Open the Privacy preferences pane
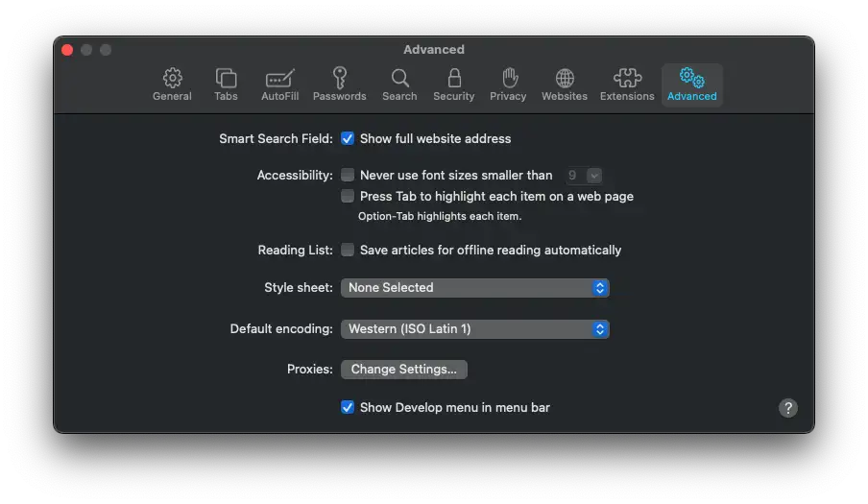The image size is (868, 504). tap(508, 84)
